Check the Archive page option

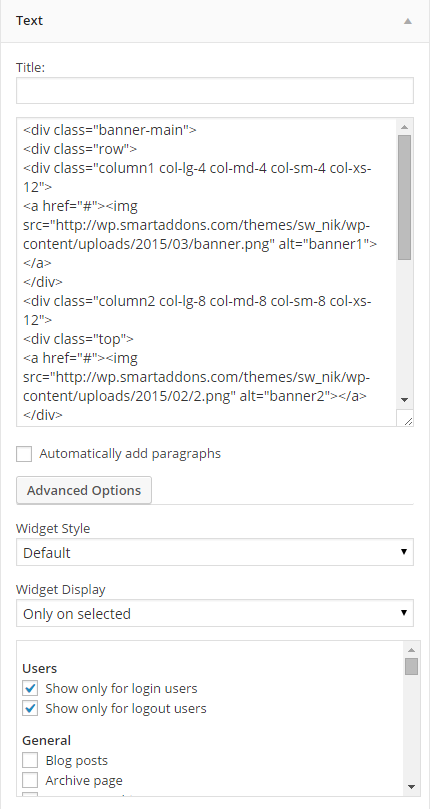tap(30, 780)
